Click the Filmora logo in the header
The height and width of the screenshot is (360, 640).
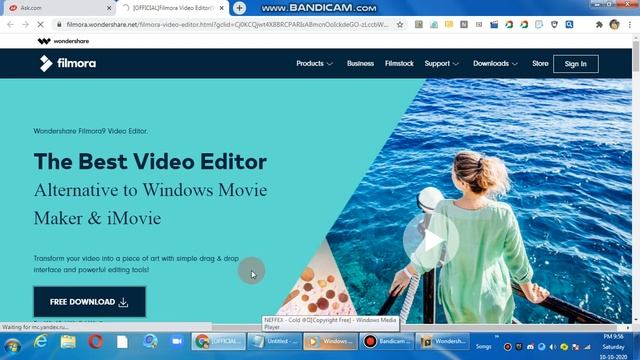click(x=68, y=63)
